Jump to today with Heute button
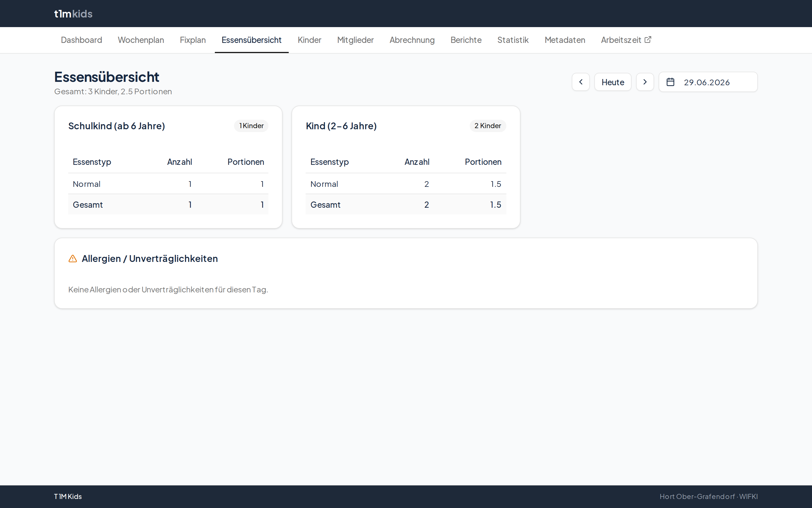Viewport: 812px width, 508px height. click(x=613, y=82)
